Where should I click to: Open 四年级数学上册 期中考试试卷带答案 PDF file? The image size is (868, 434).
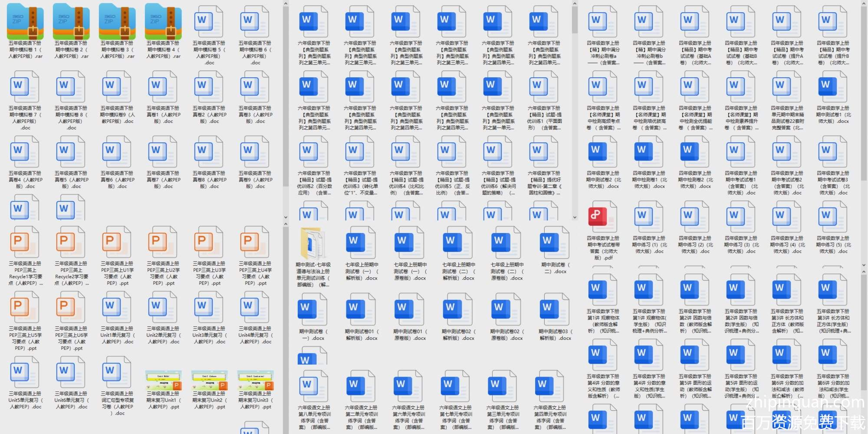click(x=603, y=217)
